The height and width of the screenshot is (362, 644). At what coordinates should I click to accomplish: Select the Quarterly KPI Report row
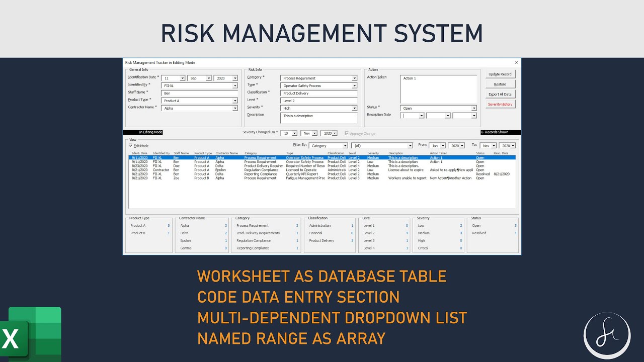[322, 174]
